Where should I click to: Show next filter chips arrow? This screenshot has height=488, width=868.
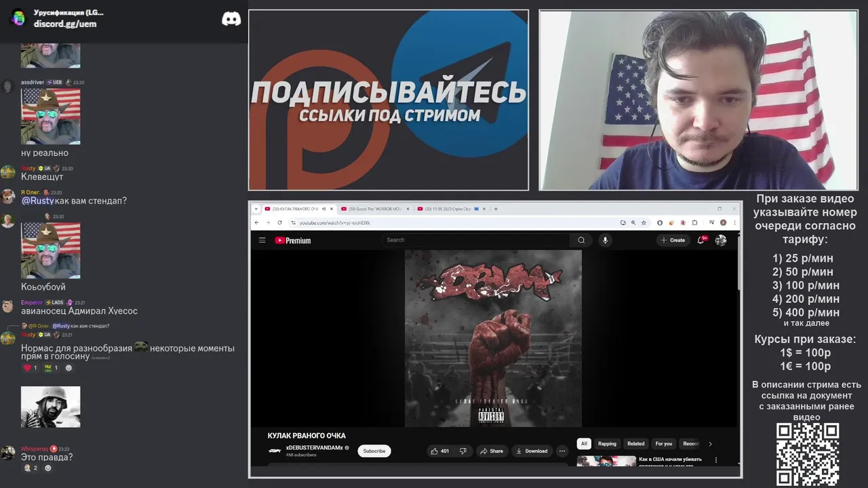point(710,444)
